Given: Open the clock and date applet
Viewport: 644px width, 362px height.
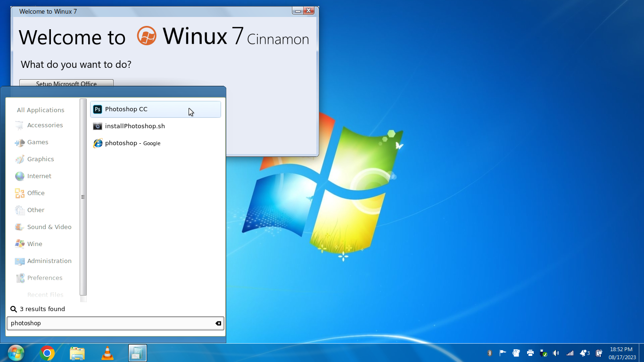Looking at the screenshot, I should (622, 353).
